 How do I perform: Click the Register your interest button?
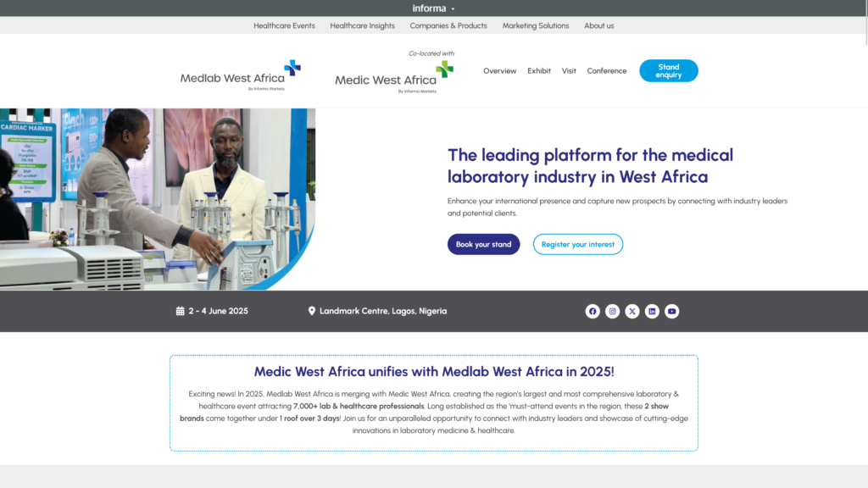click(x=577, y=244)
